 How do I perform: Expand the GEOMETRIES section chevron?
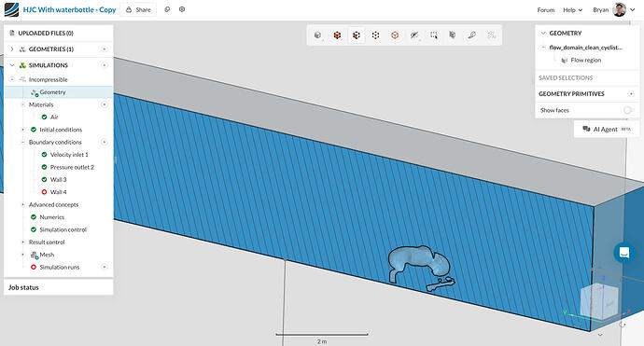pyautogui.click(x=12, y=49)
